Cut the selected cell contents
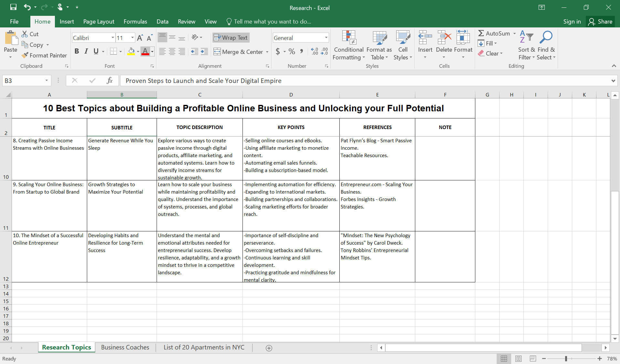620x364 pixels. pyautogui.click(x=30, y=34)
